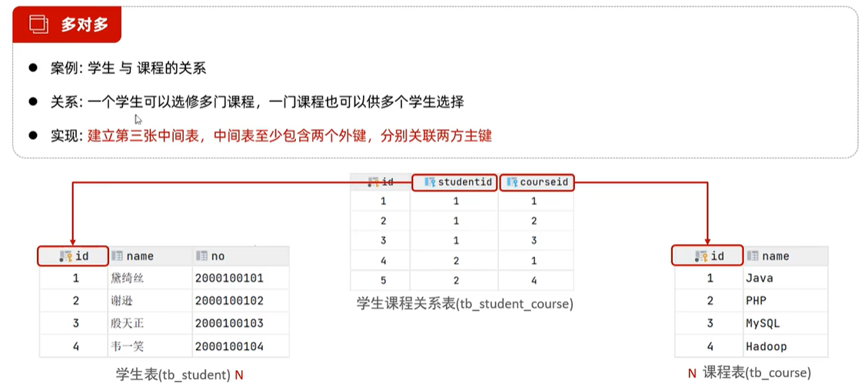Click the student name 韦一笑
This screenshot has height=387, width=868.
128,346
